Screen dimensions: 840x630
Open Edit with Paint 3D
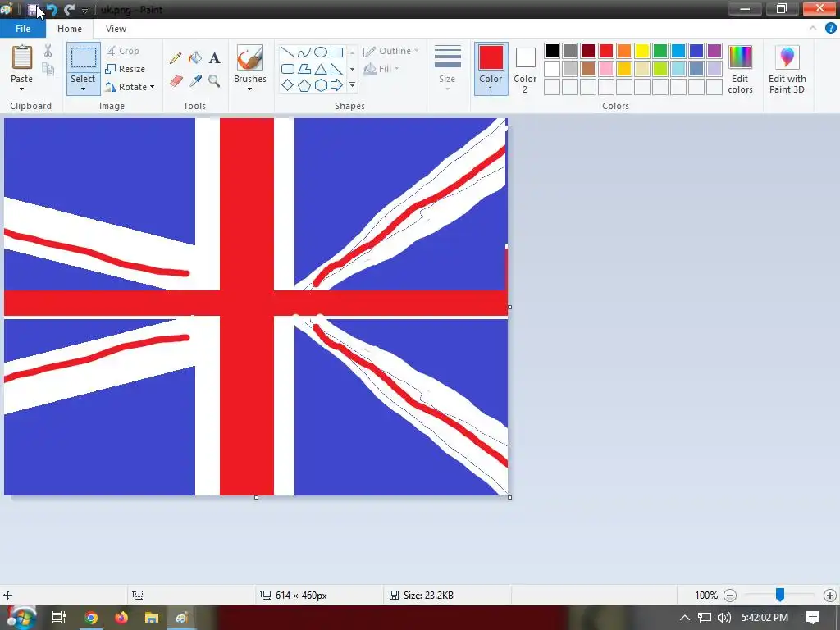pos(787,71)
